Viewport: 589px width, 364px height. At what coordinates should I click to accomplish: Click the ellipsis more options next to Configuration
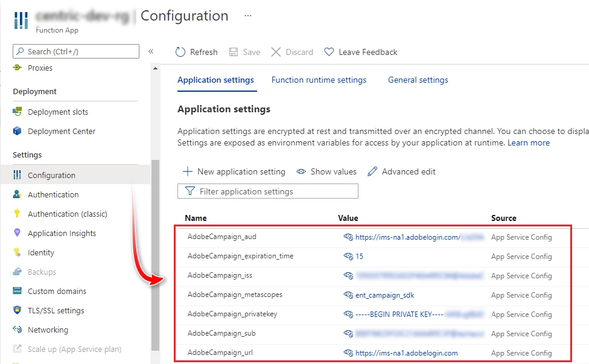[x=248, y=16]
